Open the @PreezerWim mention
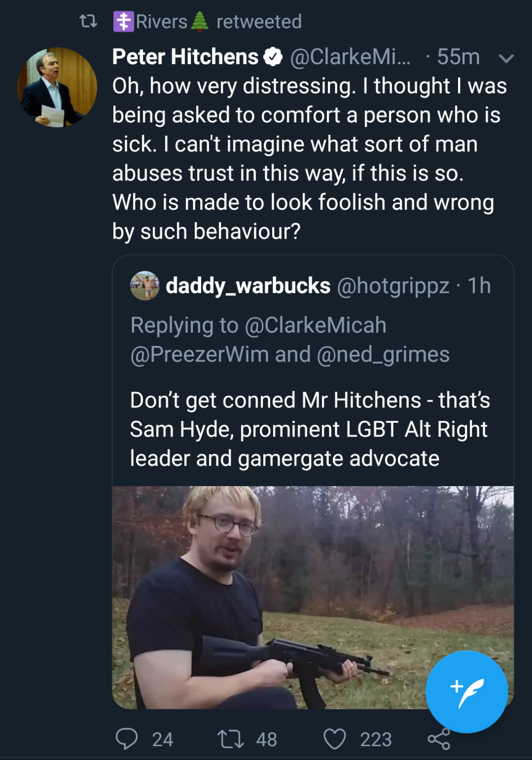Image resolution: width=532 pixels, height=760 pixels. [199, 354]
